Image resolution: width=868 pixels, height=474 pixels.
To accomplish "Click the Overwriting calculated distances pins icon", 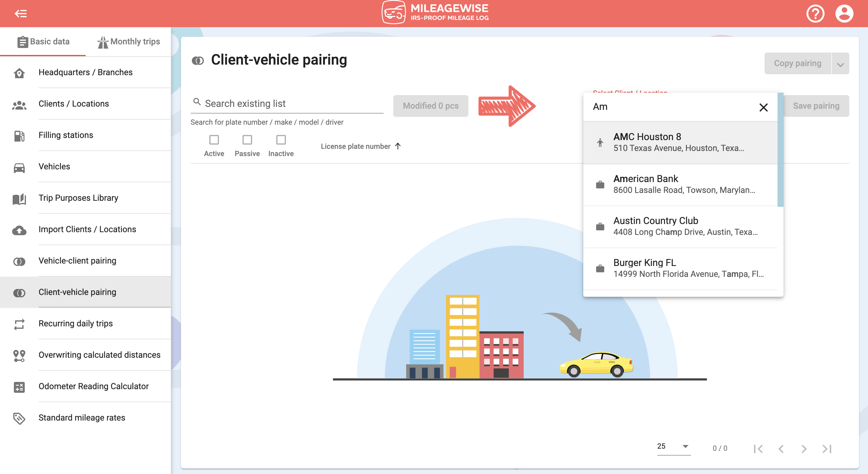I will (x=19, y=356).
